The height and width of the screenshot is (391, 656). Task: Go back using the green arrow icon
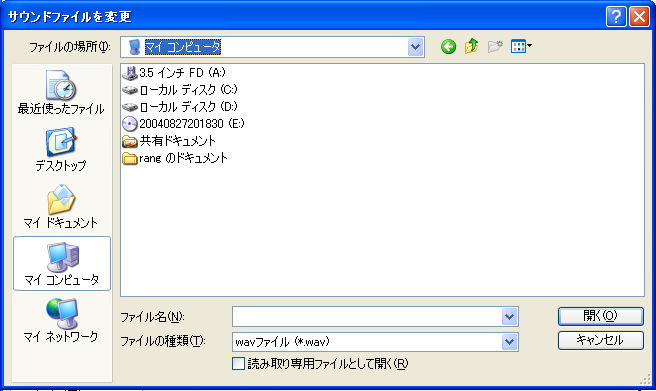(x=448, y=46)
